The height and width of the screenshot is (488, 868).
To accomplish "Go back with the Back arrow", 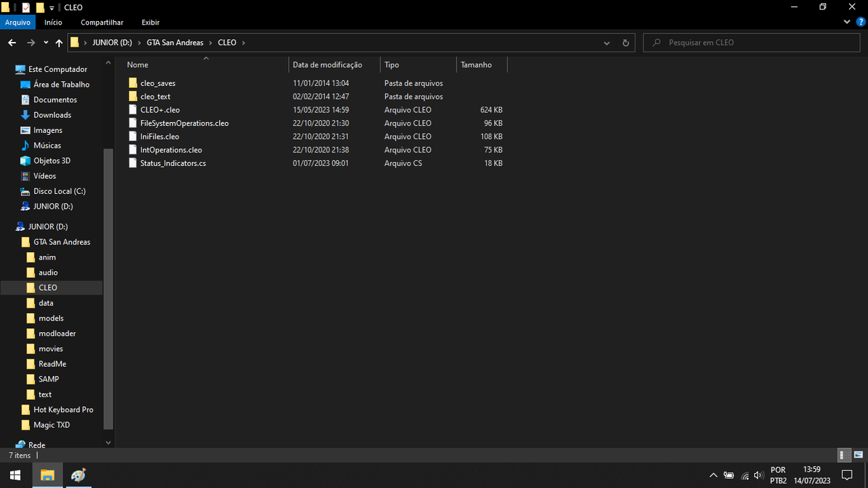I will tap(12, 43).
